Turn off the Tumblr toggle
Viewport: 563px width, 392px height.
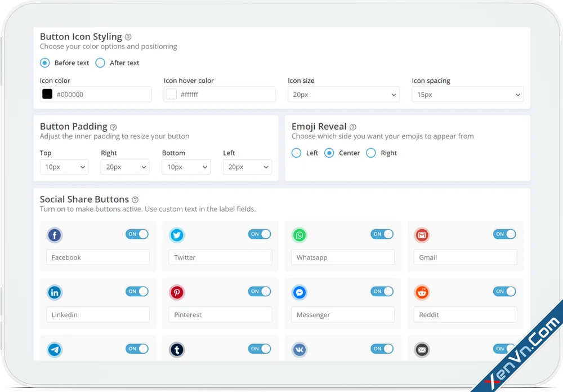click(259, 349)
